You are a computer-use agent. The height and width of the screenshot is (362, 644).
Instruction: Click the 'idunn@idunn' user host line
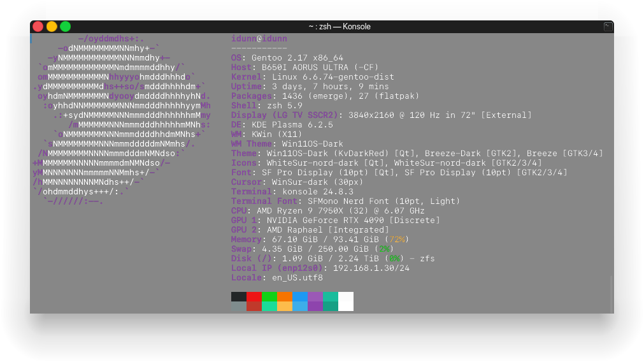[x=259, y=39]
